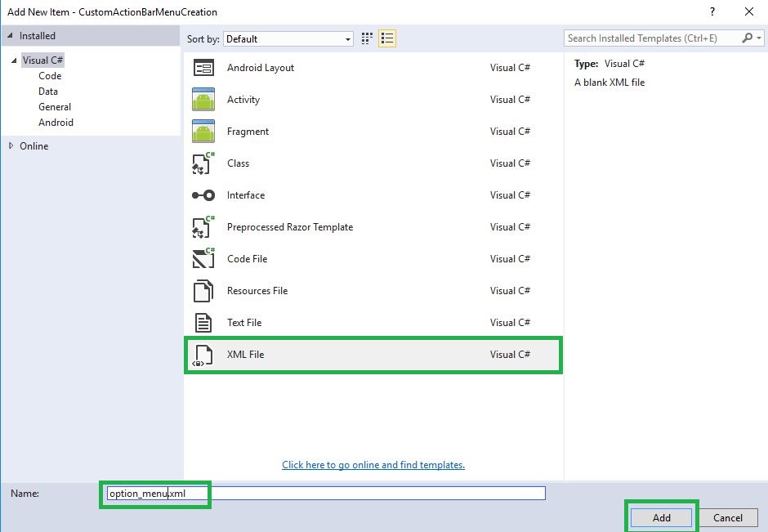Select the Android Layout label text
The height and width of the screenshot is (532, 768).
[x=261, y=68]
